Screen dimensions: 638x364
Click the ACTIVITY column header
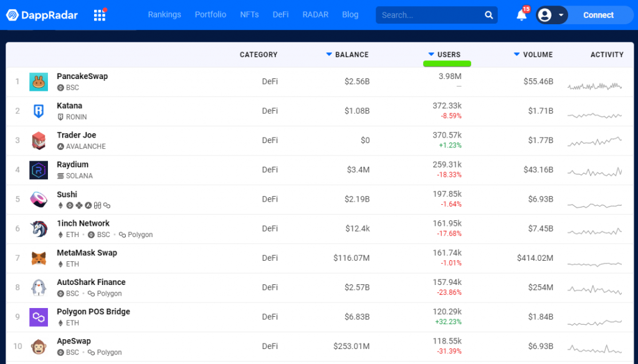[607, 55]
